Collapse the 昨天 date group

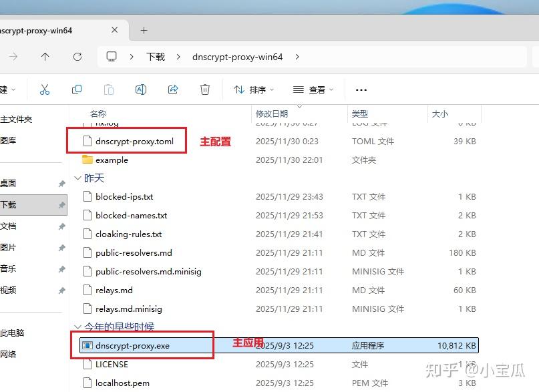click(x=78, y=178)
